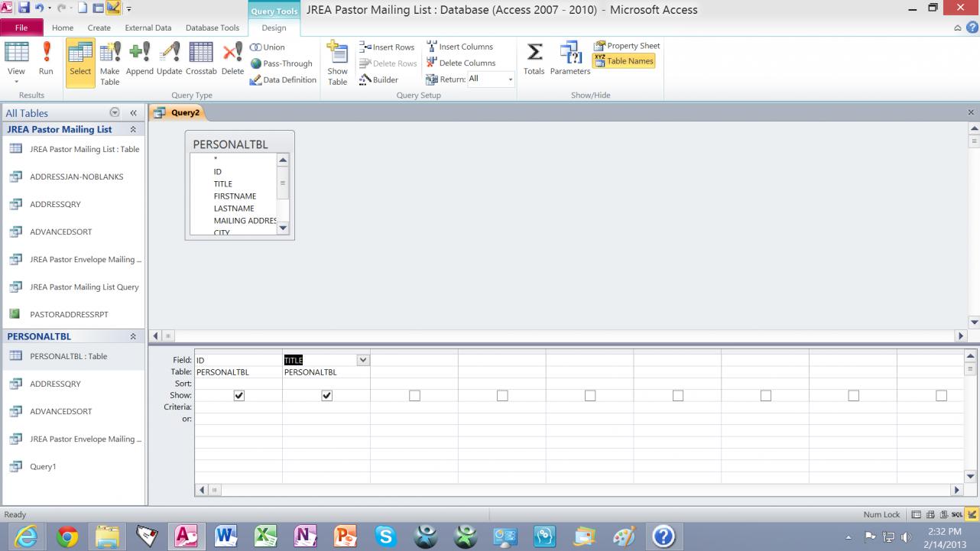Open the TITLE field dropdown arrow
This screenshot has height=551, width=980.
pyautogui.click(x=363, y=360)
